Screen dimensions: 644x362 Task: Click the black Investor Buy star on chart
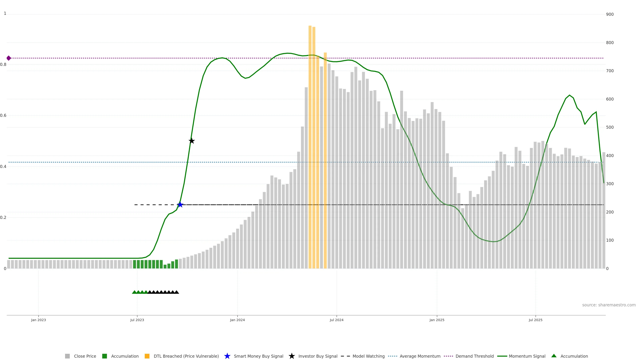point(192,141)
